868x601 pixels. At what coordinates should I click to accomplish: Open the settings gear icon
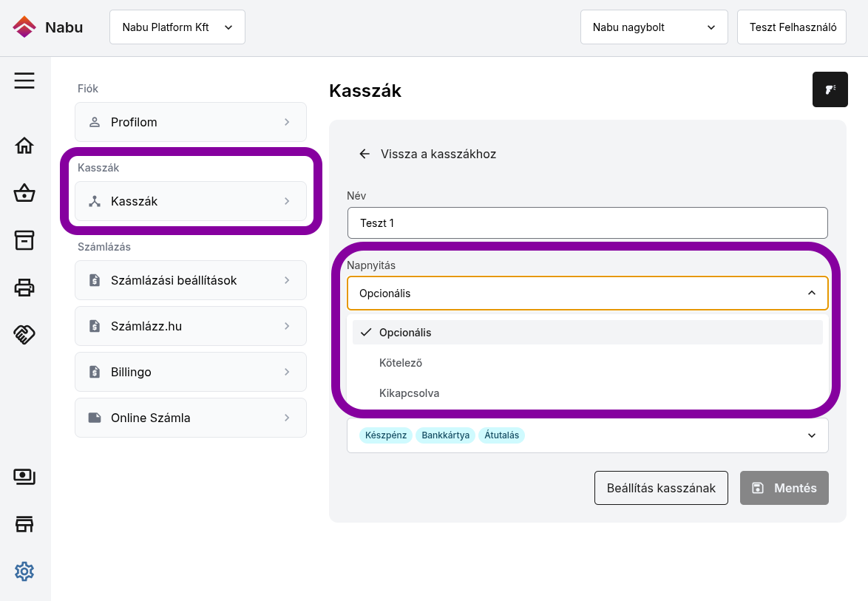[24, 571]
